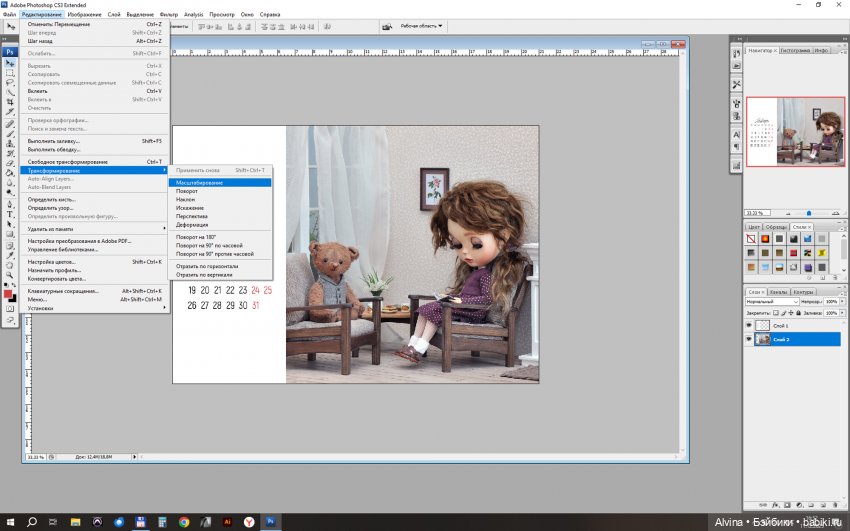Switch to the Гистограмма tab
Viewport: 850px width, 531px height.
point(795,50)
